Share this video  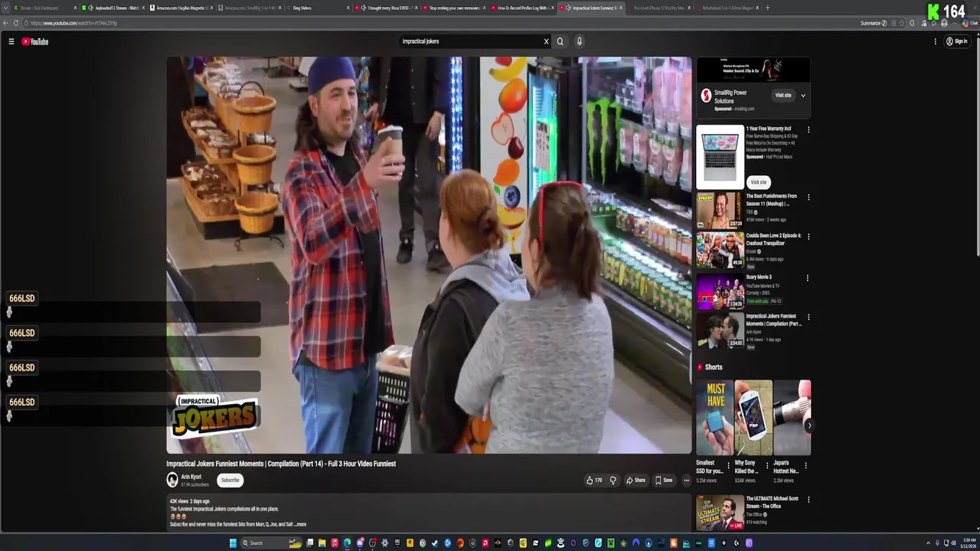pyautogui.click(x=636, y=481)
